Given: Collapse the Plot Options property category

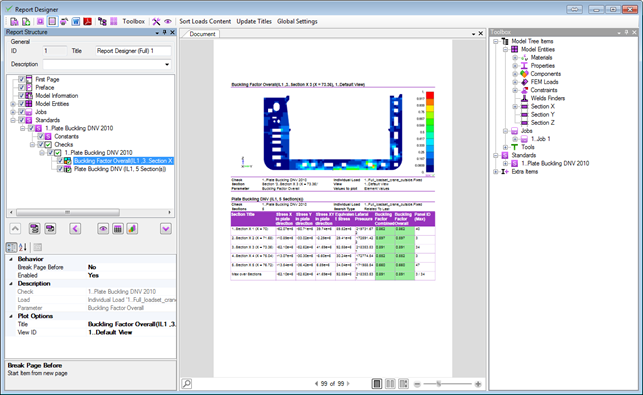Looking at the screenshot, I should (x=11, y=316).
